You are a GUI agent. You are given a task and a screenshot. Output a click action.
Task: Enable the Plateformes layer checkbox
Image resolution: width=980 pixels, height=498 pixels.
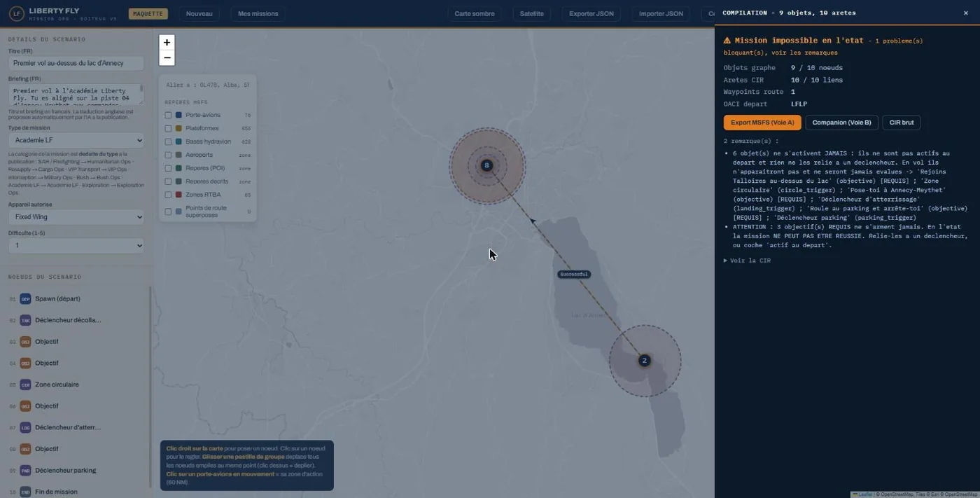(x=168, y=128)
